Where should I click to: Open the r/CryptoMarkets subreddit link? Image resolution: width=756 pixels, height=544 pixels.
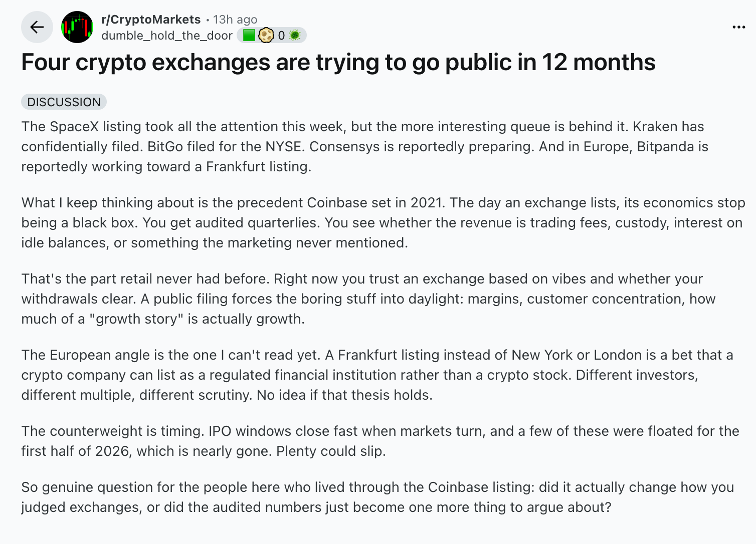[x=151, y=20]
